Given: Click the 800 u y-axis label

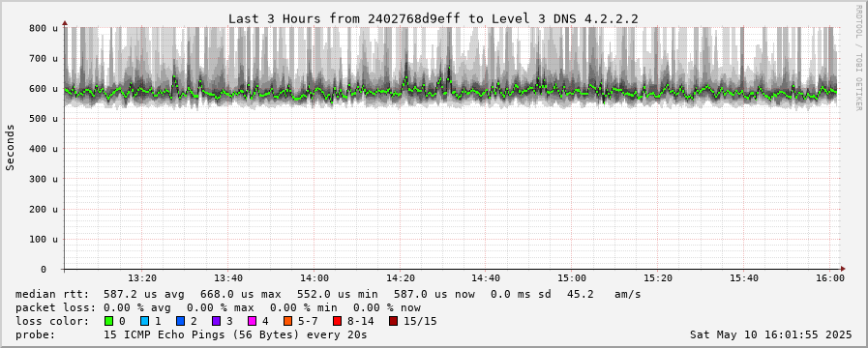Looking at the screenshot, I should (44, 28).
